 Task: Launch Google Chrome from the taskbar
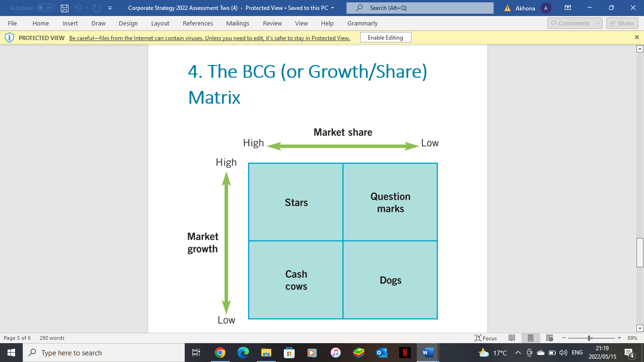tap(220, 353)
